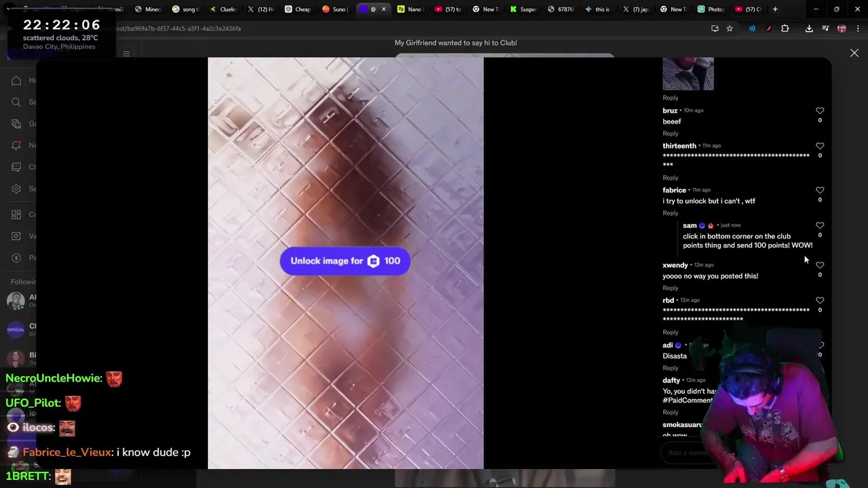
Task: Like fabrice's comment with the heart
Action: [x=820, y=190]
